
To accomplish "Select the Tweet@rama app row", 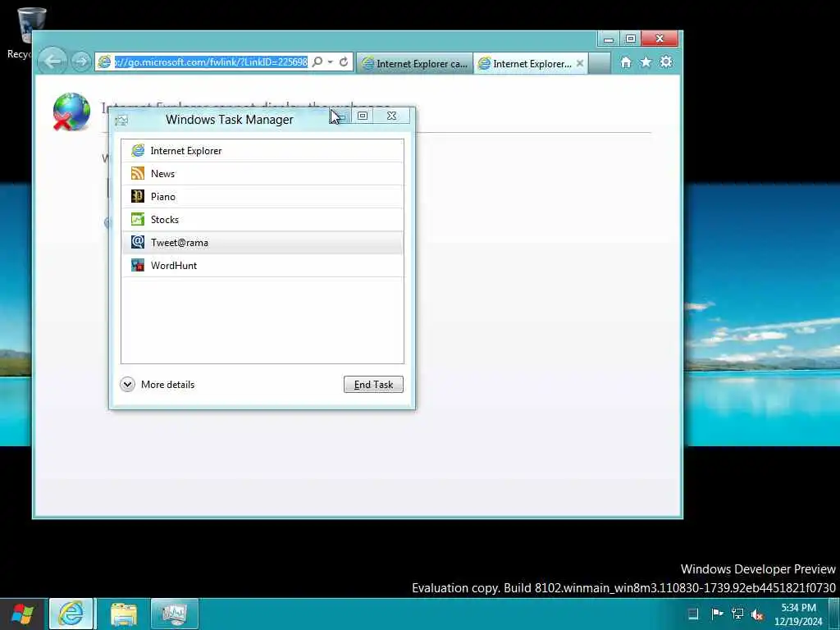I will (x=262, y=243).
